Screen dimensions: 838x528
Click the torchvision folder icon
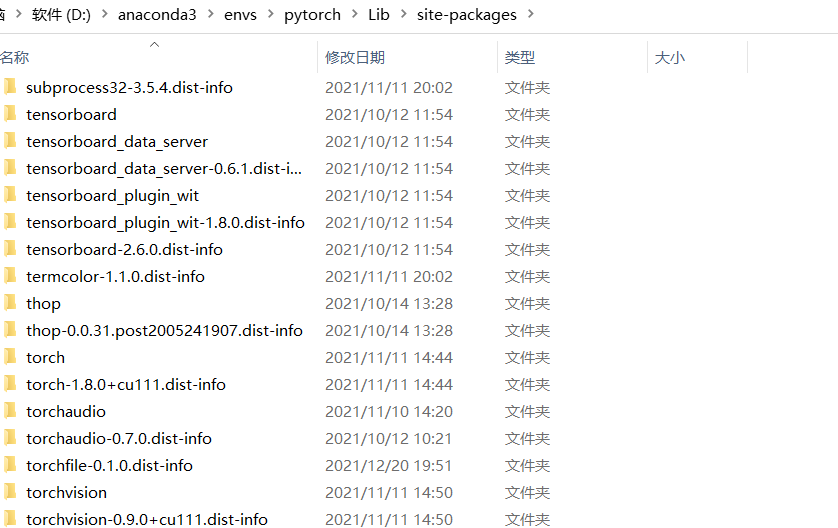[x=10, y=492]
